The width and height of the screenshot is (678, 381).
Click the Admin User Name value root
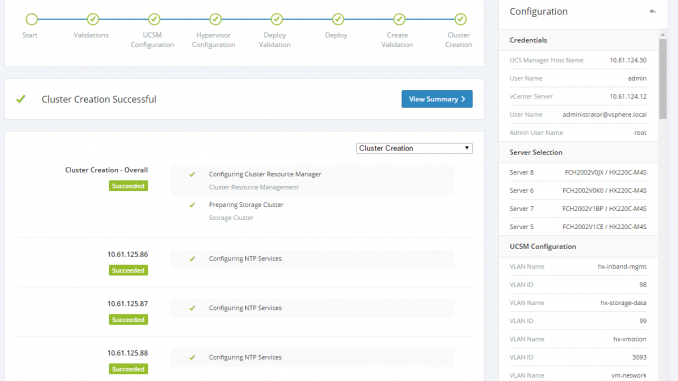[640, 133]
